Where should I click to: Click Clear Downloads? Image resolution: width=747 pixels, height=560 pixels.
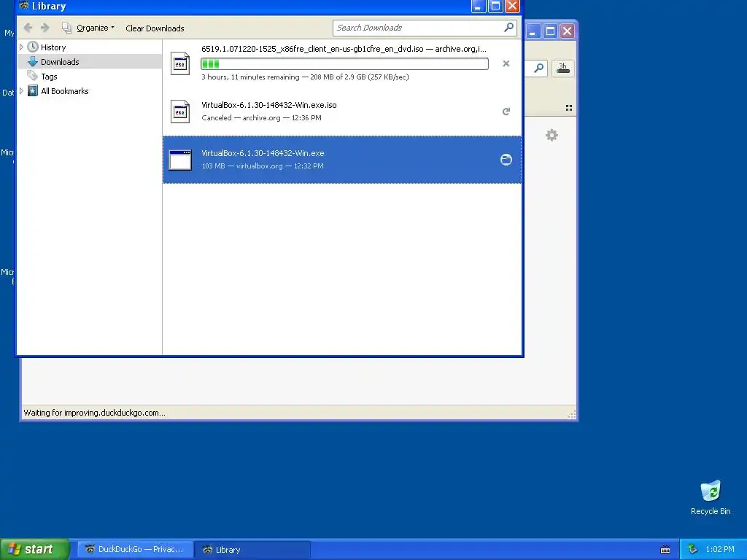pyautogui.click(x=155, y=28)
